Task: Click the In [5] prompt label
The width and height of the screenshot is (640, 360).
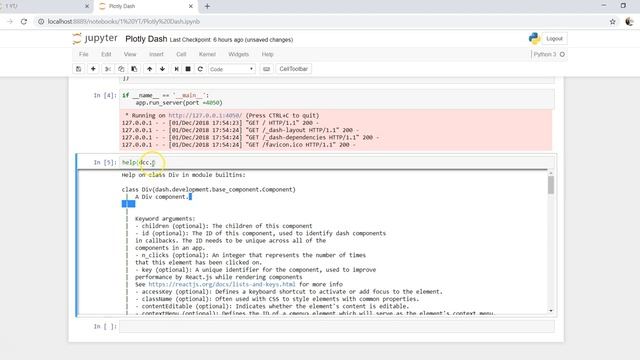Action: click(105, 162)
